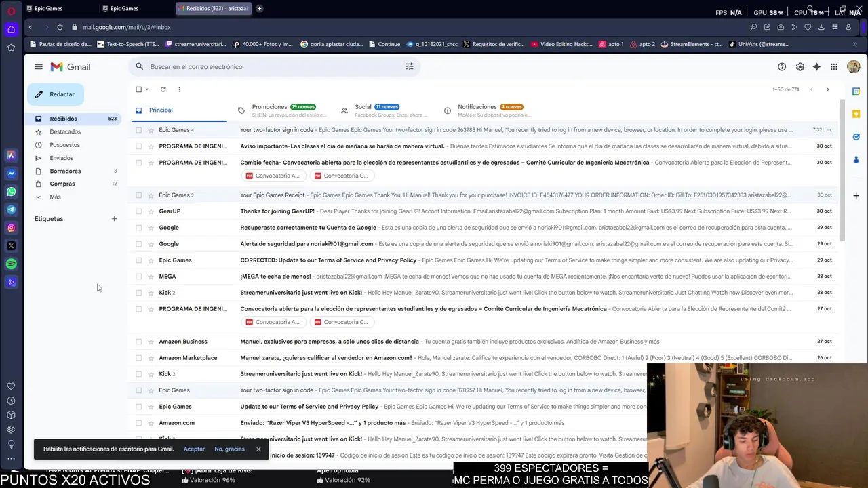
Task: Open Gmail support help icon
Action: (782, 66)
